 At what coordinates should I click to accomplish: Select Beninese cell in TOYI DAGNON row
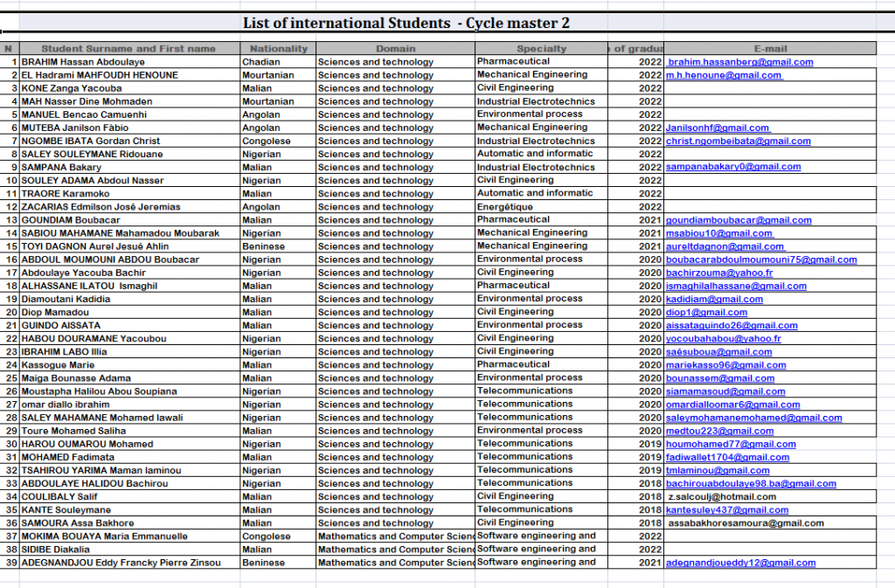tap(278, 246)
